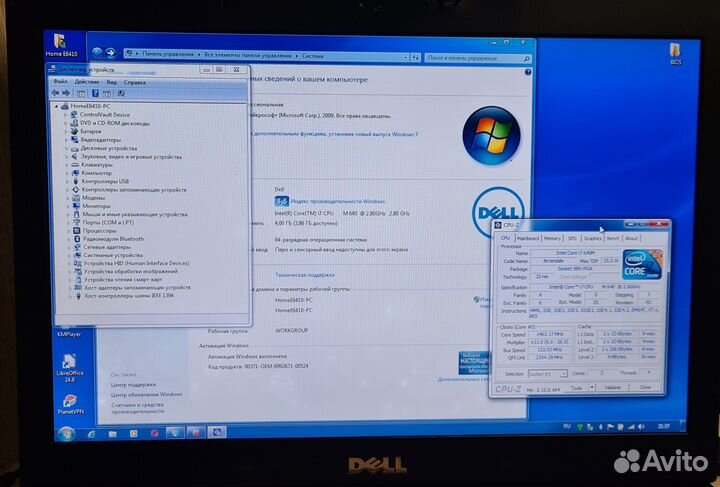This screenshot has width=720, height=487.
Task: Click the Tools button in CPU-Z
Action: [576, 388]
